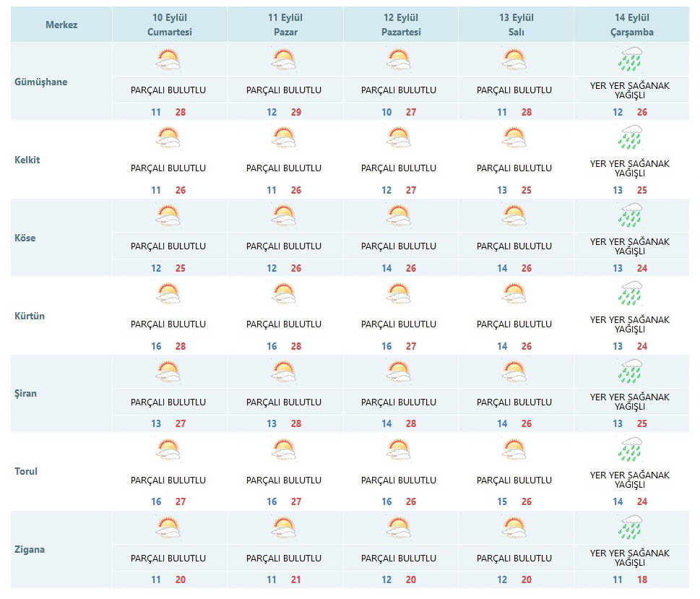Click Kelkit's weather icon for 12 Eylül Pazartesi
This screenshot has width=700, height=599.
click(399, 137)
